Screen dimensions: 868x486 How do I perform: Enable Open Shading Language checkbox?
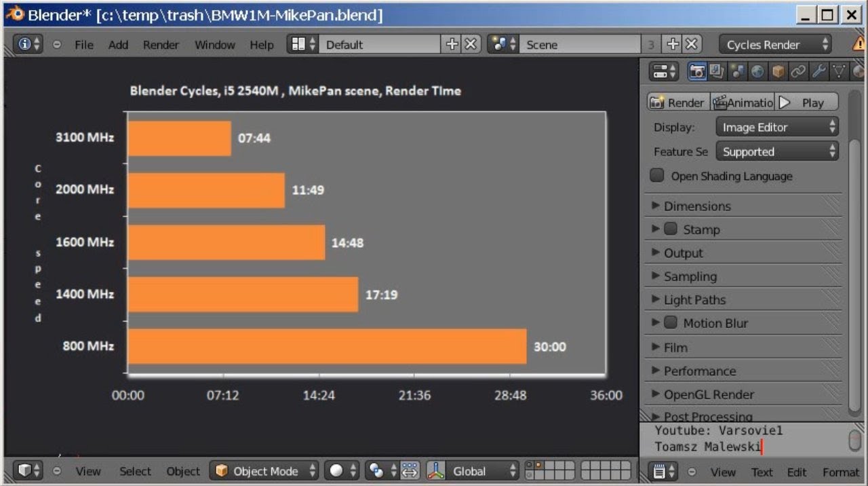657,176
